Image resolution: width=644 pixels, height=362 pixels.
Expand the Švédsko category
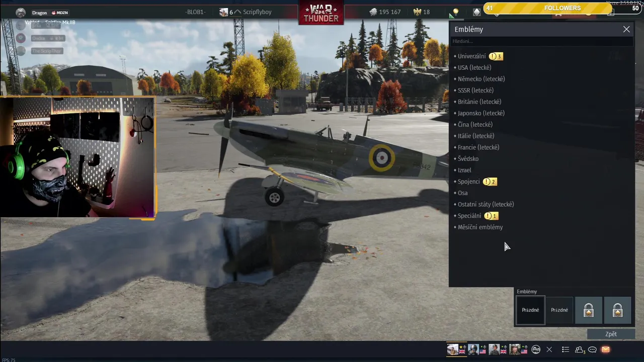pos(466,159)
